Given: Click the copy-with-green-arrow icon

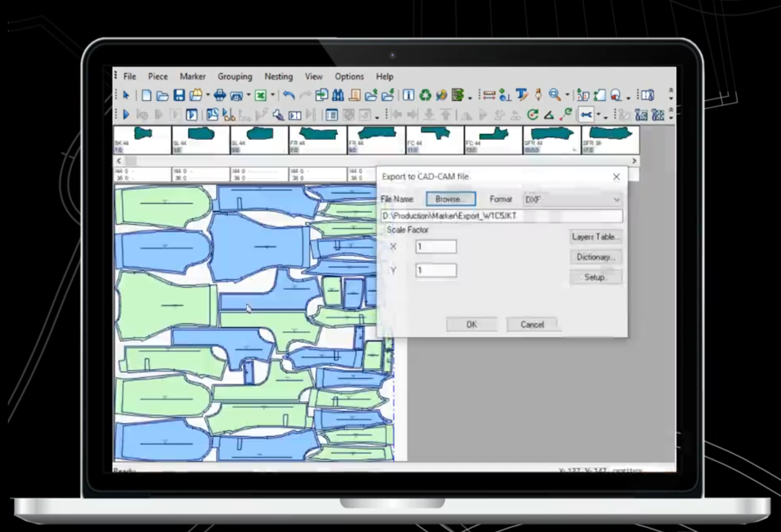Looking at the screenshot, I should pos(321,95).
